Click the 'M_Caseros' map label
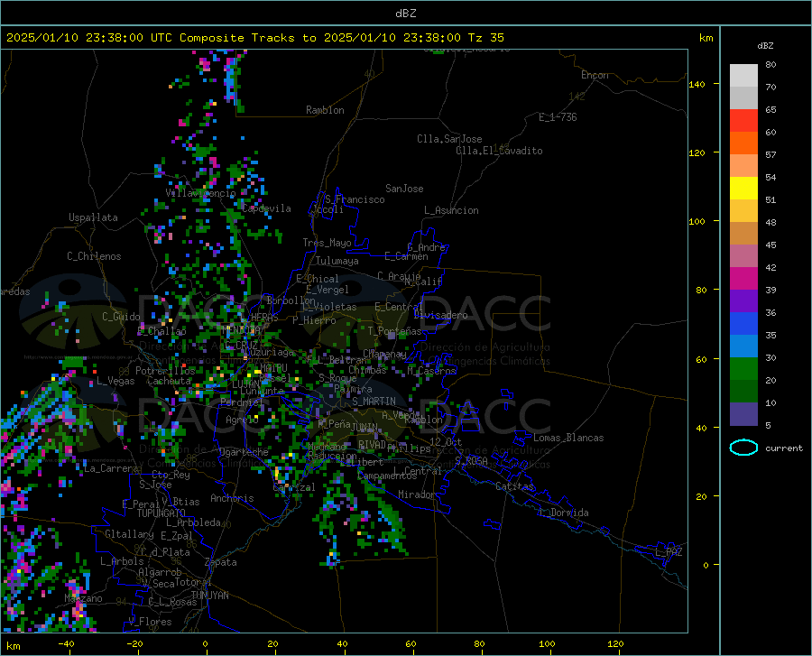The width and height of the screenshot is (812, 656). click(431, 371)
